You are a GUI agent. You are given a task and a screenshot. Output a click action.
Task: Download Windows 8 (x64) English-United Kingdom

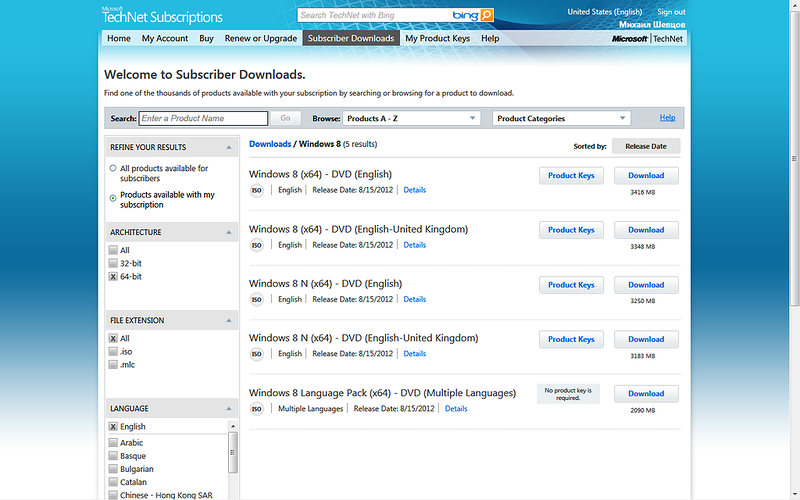point(646,230)
